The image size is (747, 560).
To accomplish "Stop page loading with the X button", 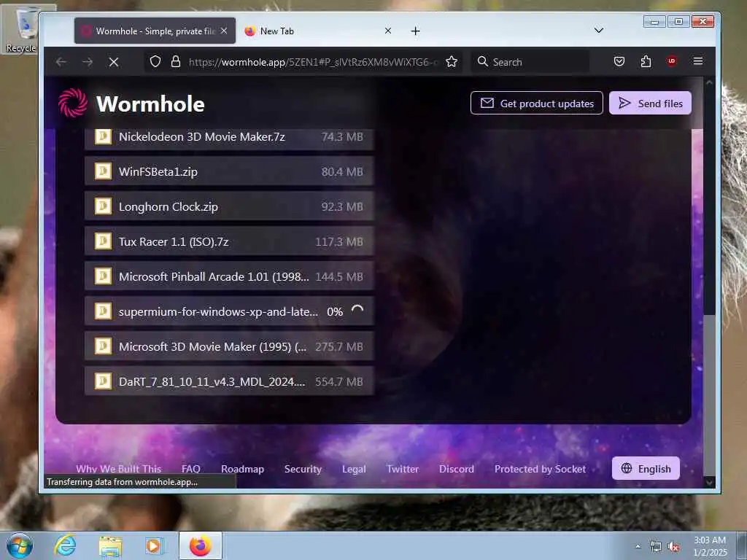I will pos(113,61).
